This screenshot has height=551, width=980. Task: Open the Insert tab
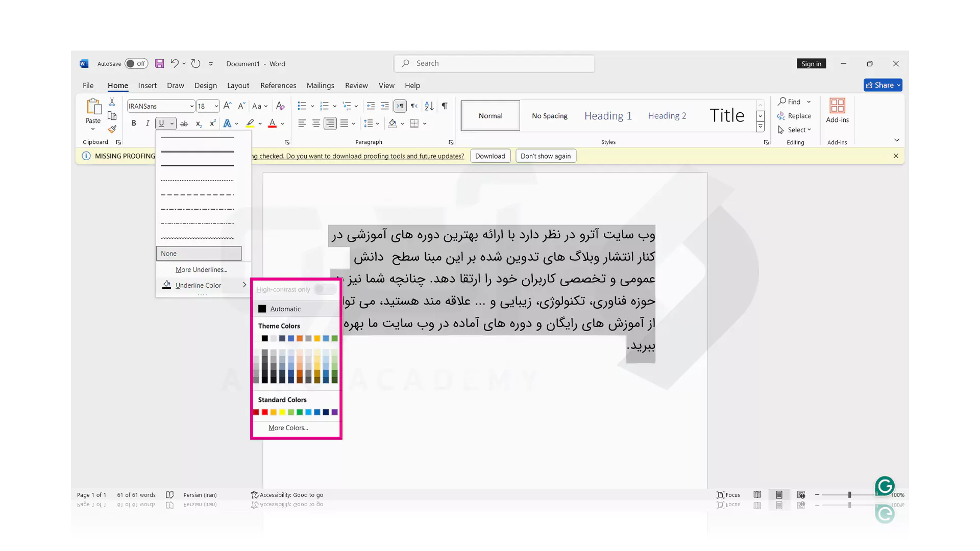[x=147, y=85]
